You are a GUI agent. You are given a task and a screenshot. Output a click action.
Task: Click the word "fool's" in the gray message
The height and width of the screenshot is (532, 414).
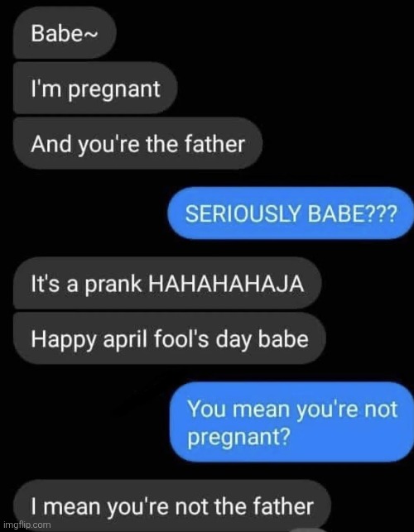(181, 338)
